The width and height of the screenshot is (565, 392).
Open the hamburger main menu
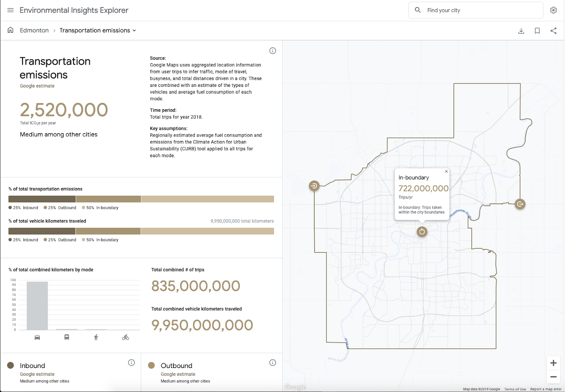(x=11, y=10)
